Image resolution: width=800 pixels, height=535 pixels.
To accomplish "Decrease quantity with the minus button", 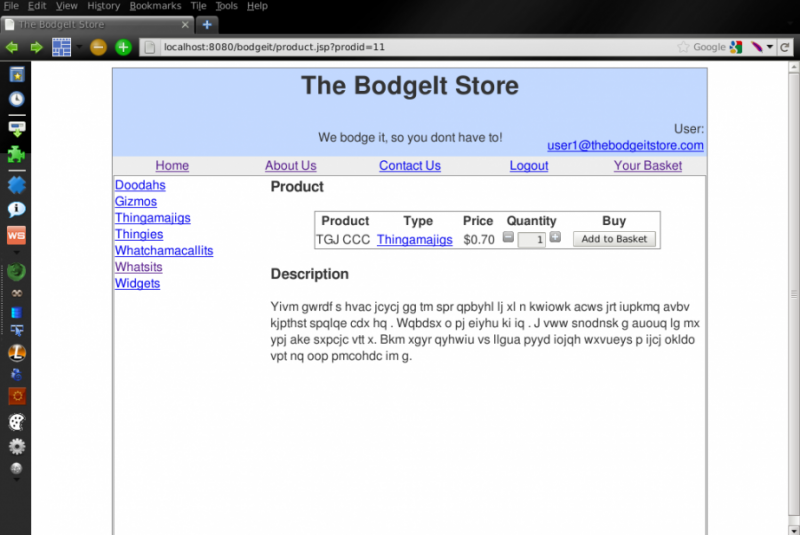I will 508,238.
